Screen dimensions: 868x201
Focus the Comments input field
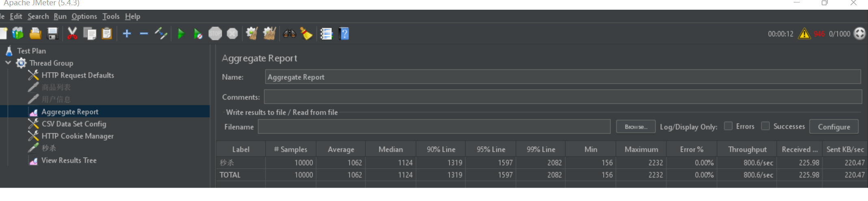563,97
